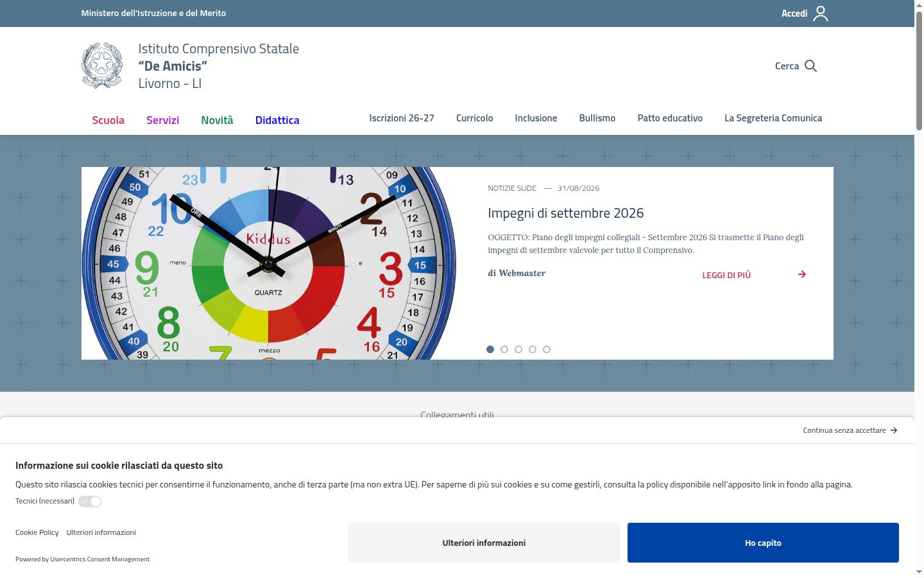Click the Powered by Usercentrics Consent Management text

(82, 559)
